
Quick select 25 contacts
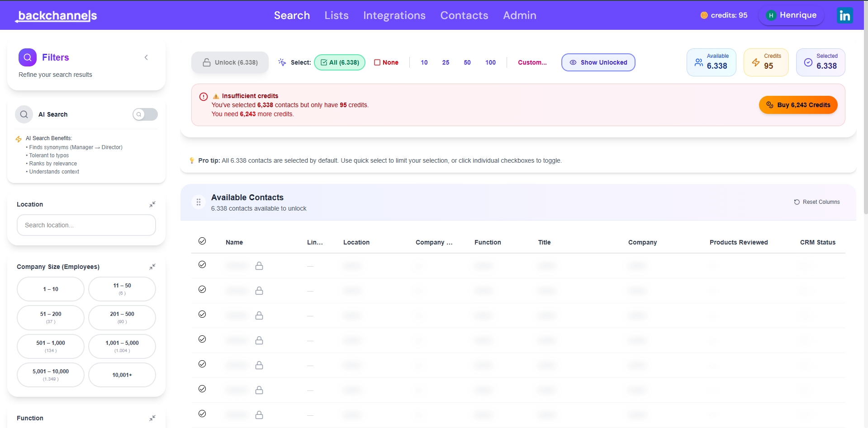446,62
